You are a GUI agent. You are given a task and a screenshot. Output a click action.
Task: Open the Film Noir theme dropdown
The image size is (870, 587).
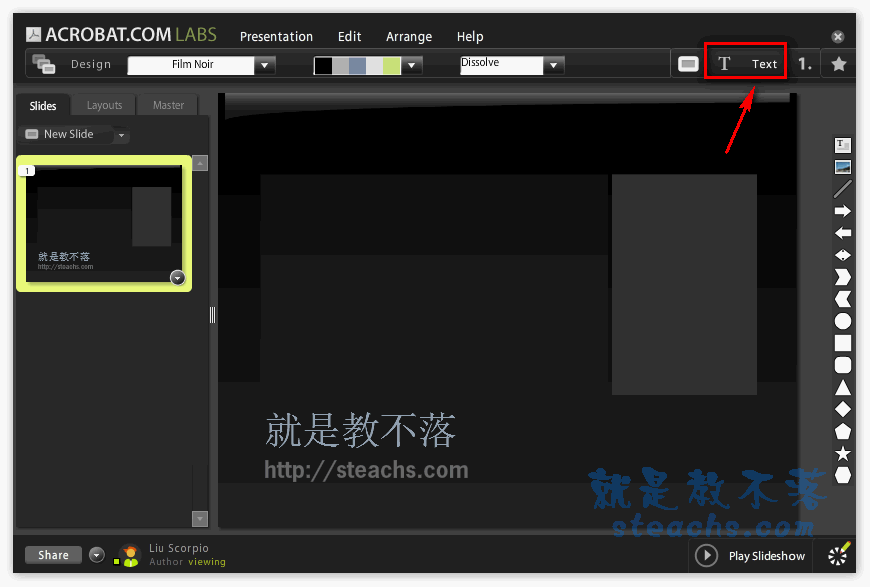point(265,65)
